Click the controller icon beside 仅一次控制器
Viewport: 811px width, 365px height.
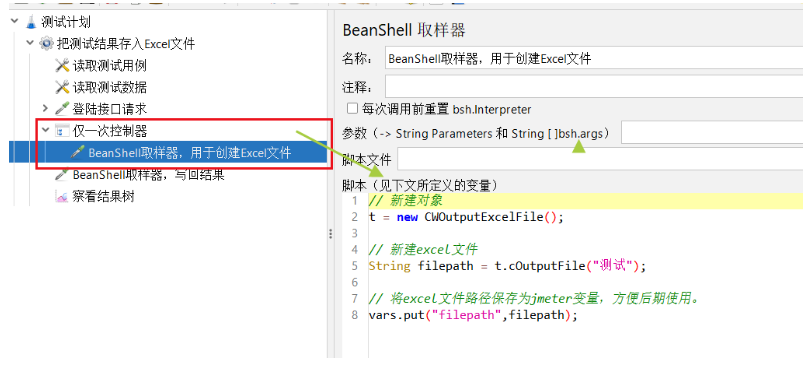(x=62, y=131)
